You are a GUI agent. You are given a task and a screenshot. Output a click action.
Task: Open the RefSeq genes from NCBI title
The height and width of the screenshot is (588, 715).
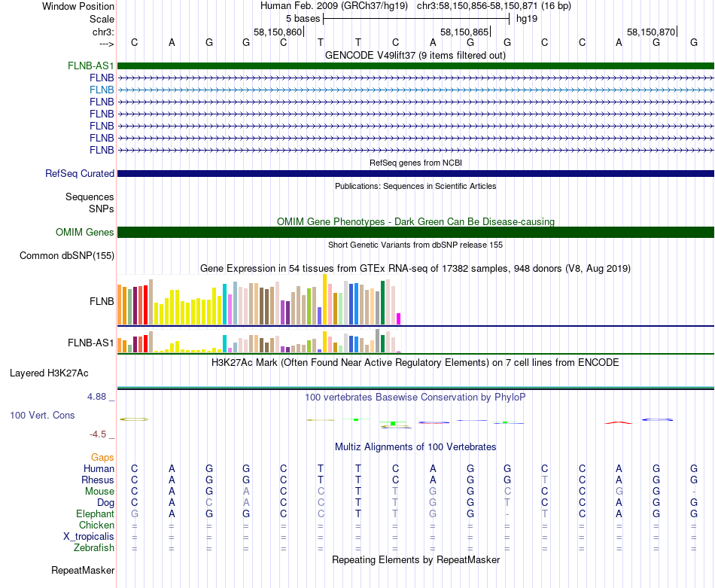click(415, 163)
